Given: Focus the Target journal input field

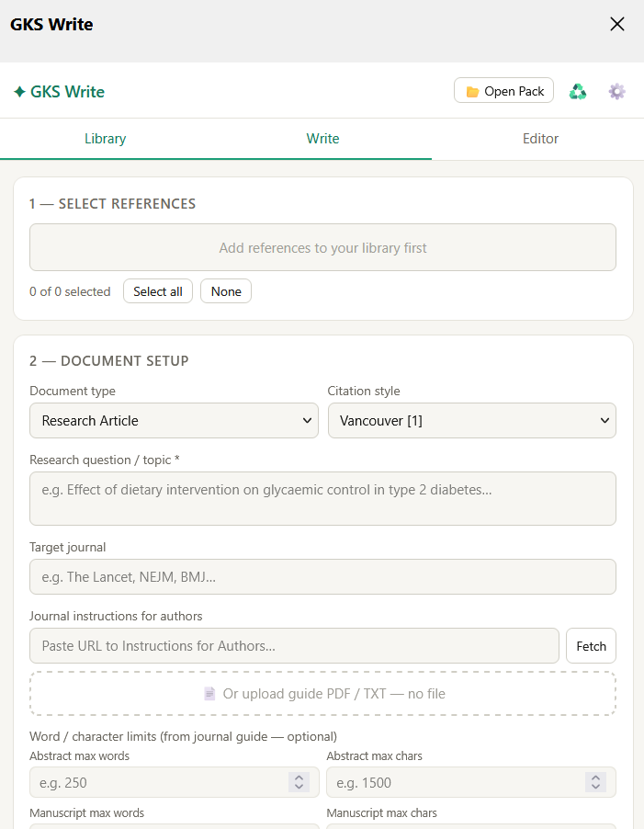Looking at the screenshot, I should (x=322, y=576).
